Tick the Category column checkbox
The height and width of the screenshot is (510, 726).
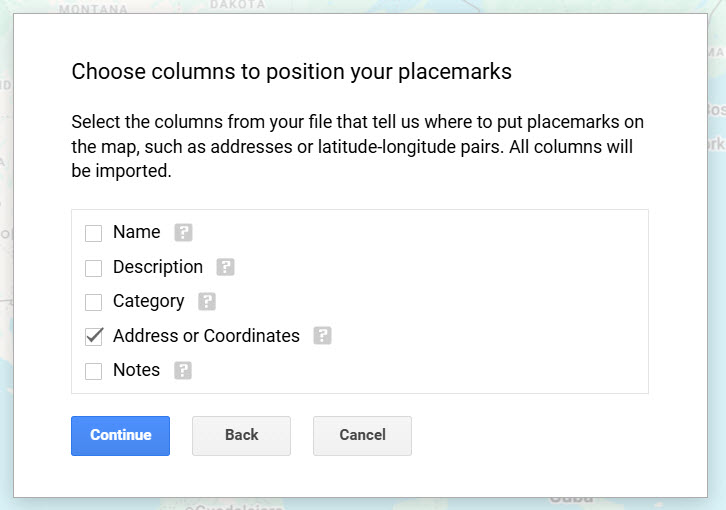click(x=94, y=302)
